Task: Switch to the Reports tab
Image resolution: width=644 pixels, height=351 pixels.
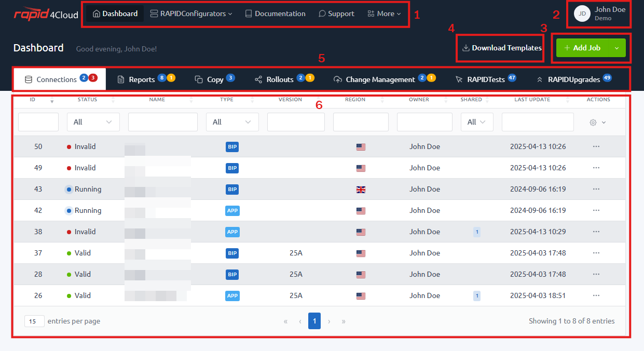Action: [146, 79]
